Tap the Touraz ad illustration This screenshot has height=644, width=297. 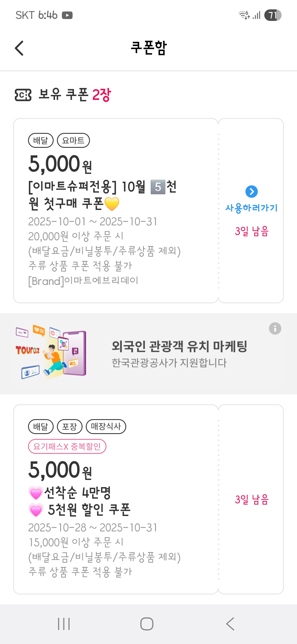(x=51, y=353)
